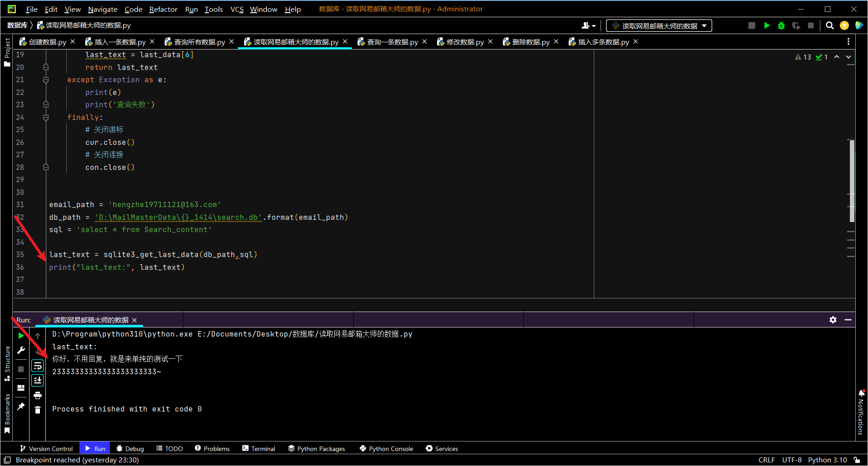Collapse the finally block fold marker
The width and height of the screenshot is (868, 466).
[x=46, y=118]
